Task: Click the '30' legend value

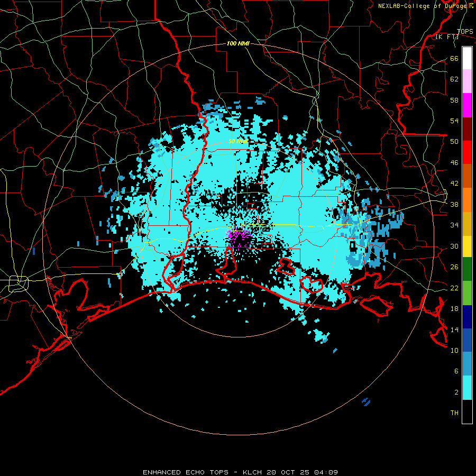Action: tap(454, 246)
